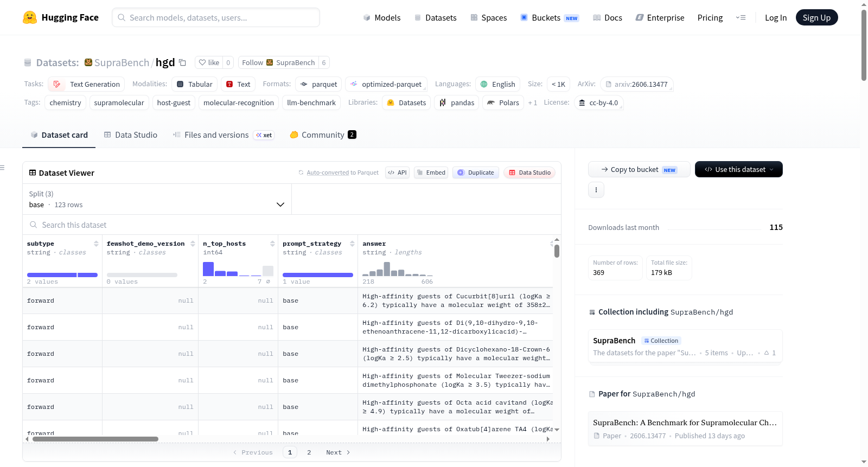This screenshot has height=467, width=868.
Task: Focus the Search this dataset field
Action: (x=292, y=225)
